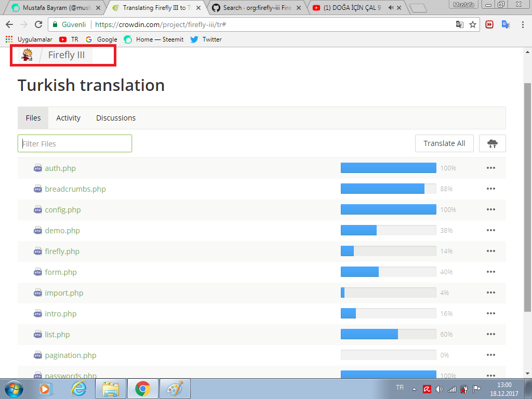The image size is (532, 399).
Task: Open the form.php file
Action: coord(61,272)
